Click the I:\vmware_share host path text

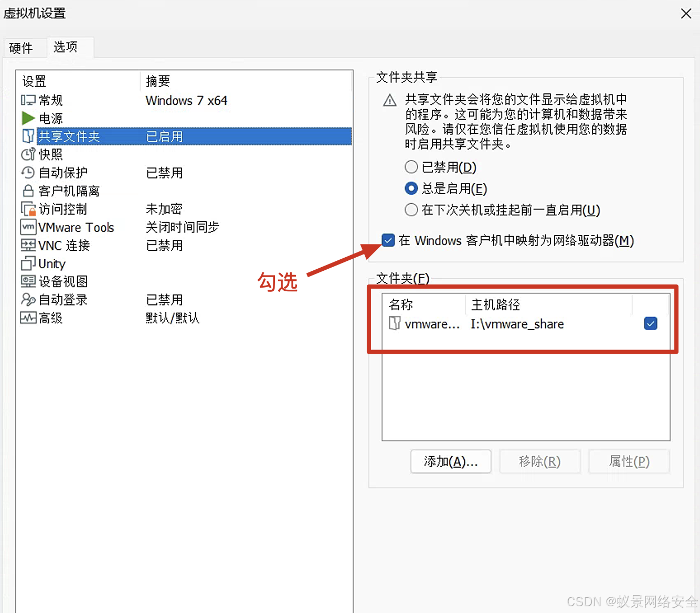click(517, 324)
